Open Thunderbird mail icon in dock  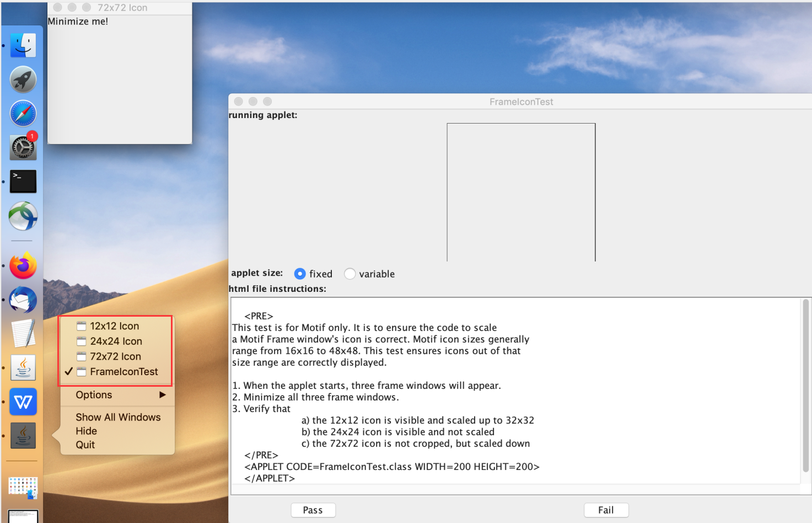tap(23, 300)
